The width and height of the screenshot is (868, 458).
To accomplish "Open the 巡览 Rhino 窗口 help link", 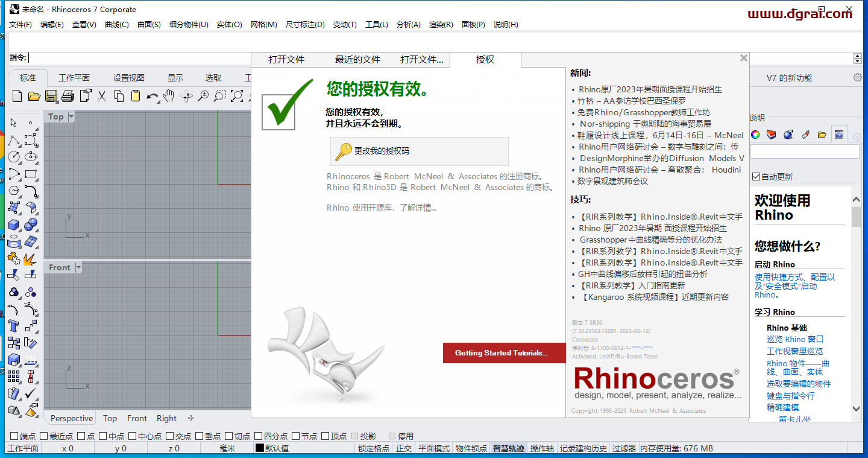I will [x=795, y=339].
